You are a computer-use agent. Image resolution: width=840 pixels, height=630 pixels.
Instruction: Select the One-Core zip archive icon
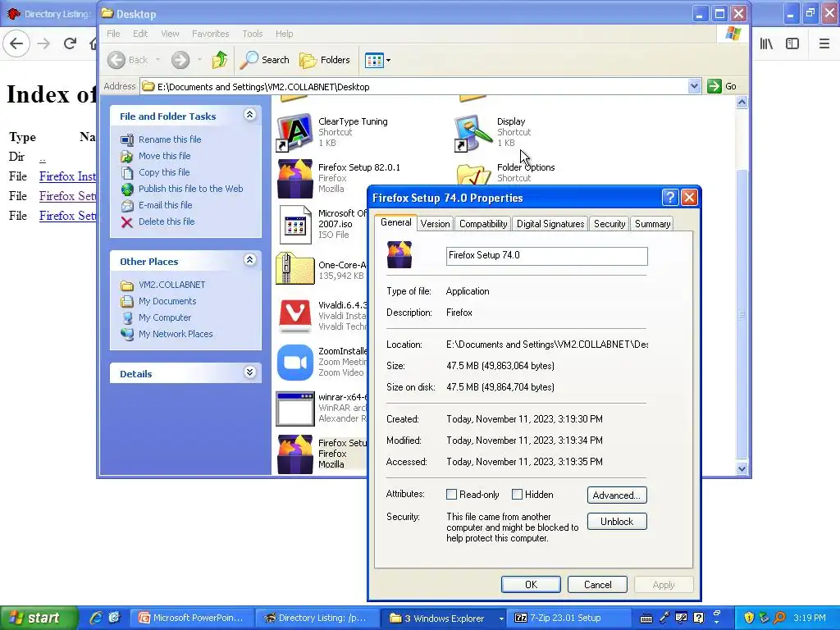(294, 269)
